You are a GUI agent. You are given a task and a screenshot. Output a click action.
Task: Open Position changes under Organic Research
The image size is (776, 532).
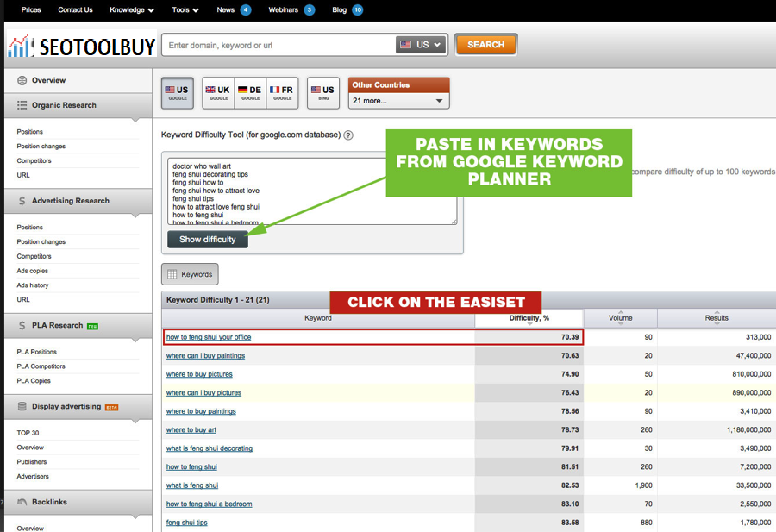(x=41, y=146)
